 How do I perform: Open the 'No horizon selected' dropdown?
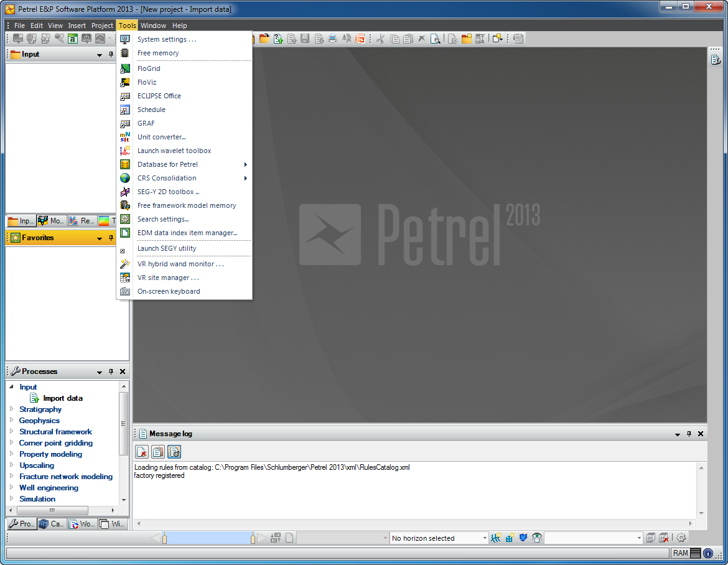point(485,538)
